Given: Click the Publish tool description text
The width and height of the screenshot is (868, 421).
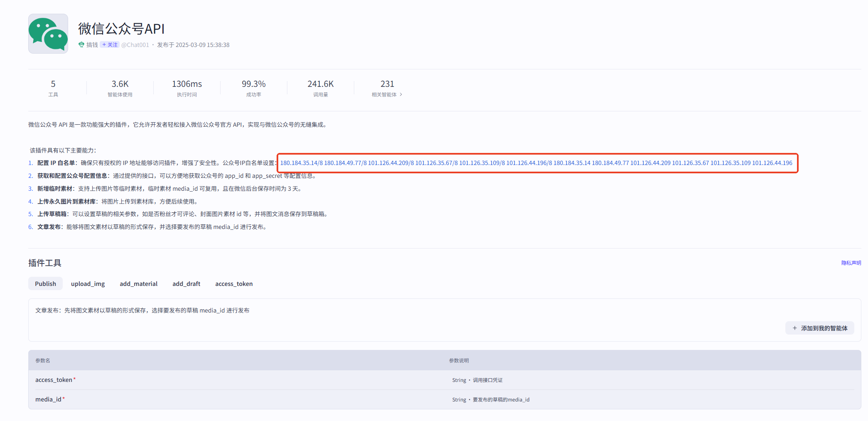Looking at the screenshot, I should coord(142,310).
